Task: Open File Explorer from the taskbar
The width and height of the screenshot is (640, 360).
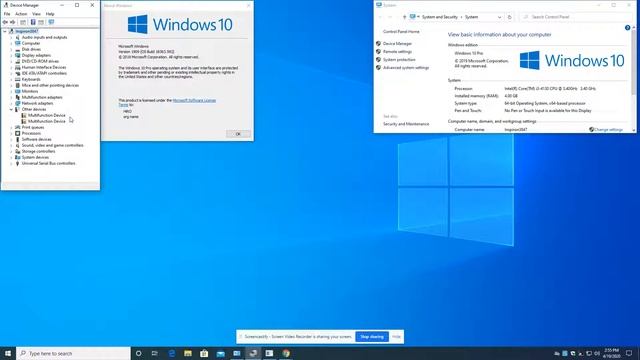Action: 188,353
